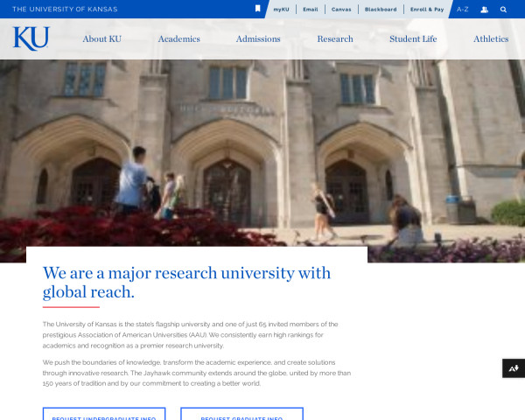Image resolution: width=525 pixels, height=420 pixels.
Task: Expand the Academics navigation menu
Action: click(178, 39)
